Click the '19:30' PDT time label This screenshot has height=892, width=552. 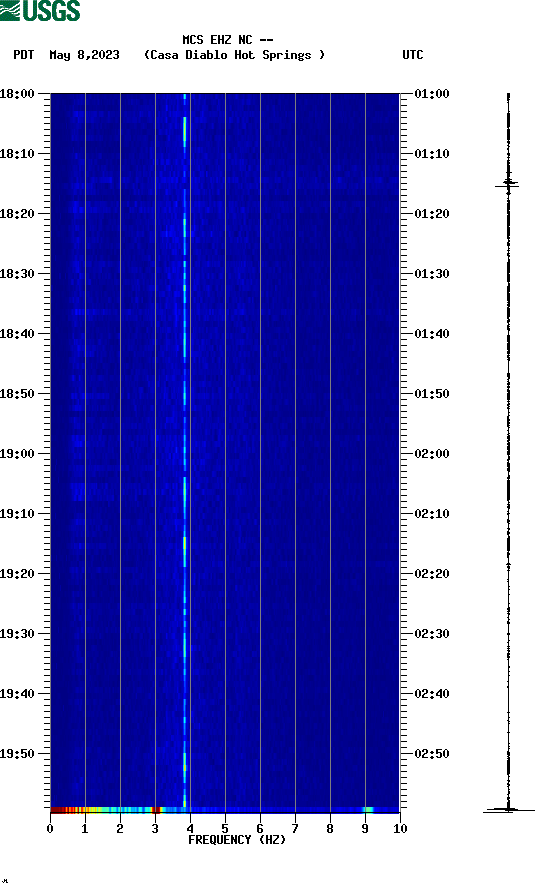(x=17, y=634)
